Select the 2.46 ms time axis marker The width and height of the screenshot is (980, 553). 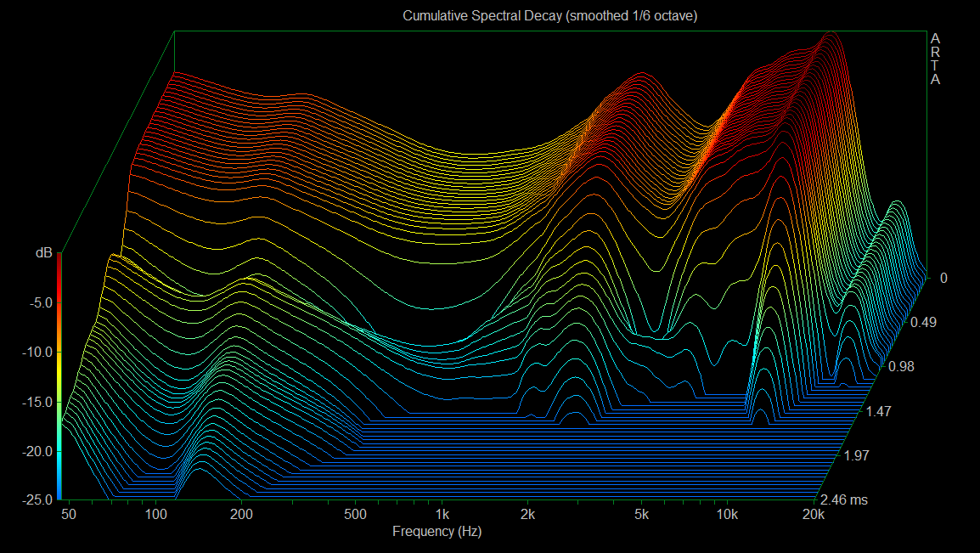click(844, 500)
